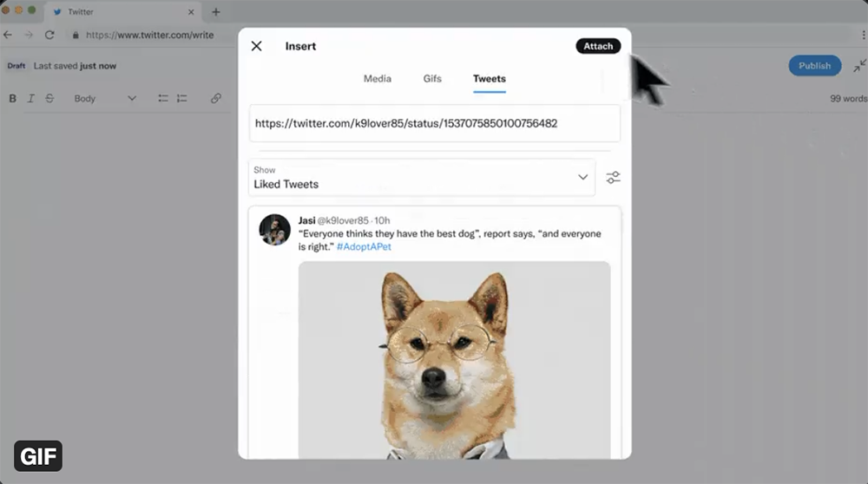Open the Body text style dropdown
Viewport: 868px width, 484px height.
point(105,99)
